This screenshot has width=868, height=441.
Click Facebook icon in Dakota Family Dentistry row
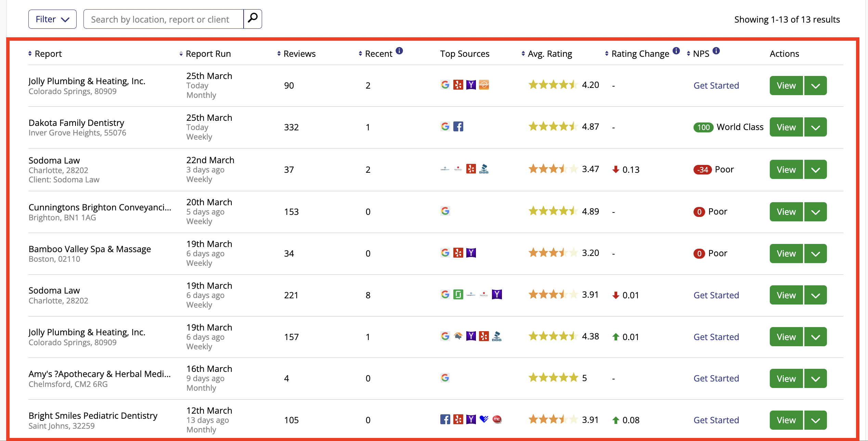458,127
